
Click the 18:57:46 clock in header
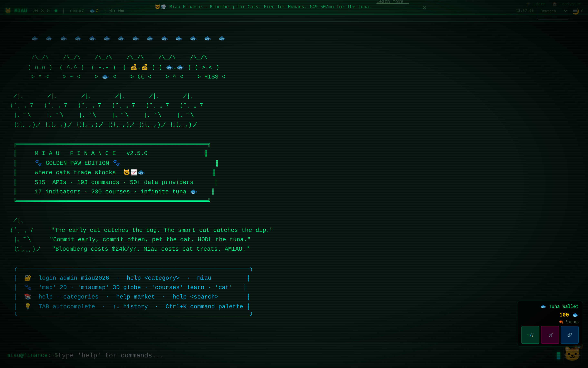click(525, 11)
